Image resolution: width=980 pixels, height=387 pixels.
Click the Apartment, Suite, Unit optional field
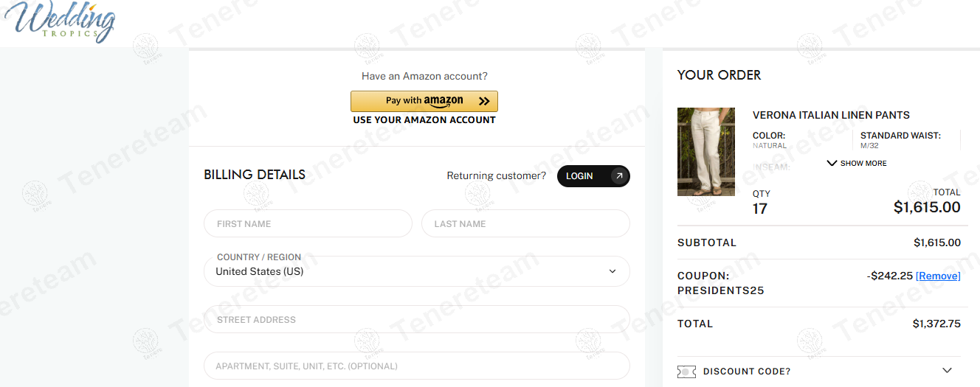point(417,366)
